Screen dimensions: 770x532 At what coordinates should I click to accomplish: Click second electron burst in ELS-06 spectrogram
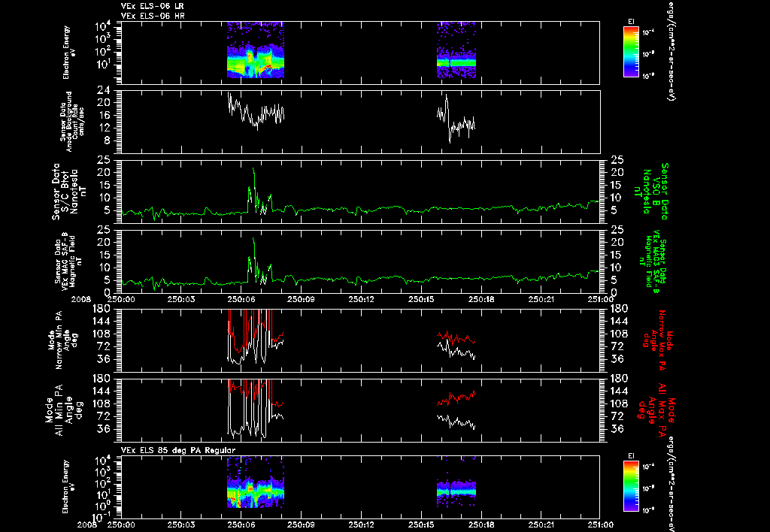click(456, 50)
